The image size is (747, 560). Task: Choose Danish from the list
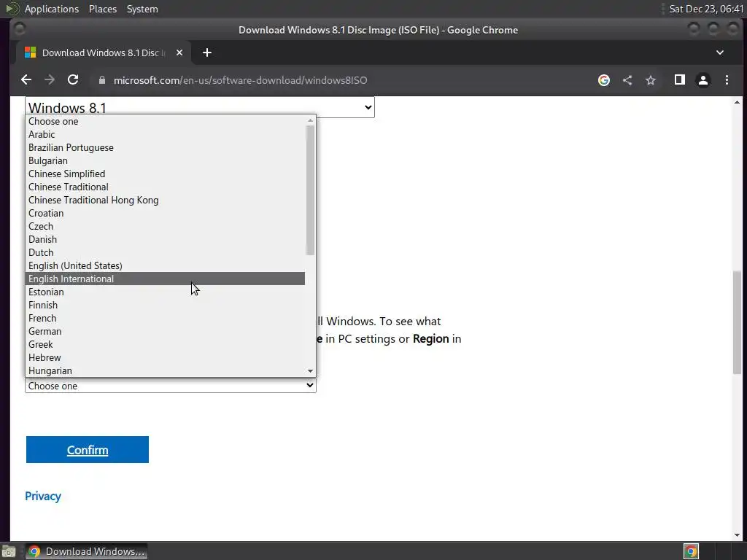click(166, 239)
